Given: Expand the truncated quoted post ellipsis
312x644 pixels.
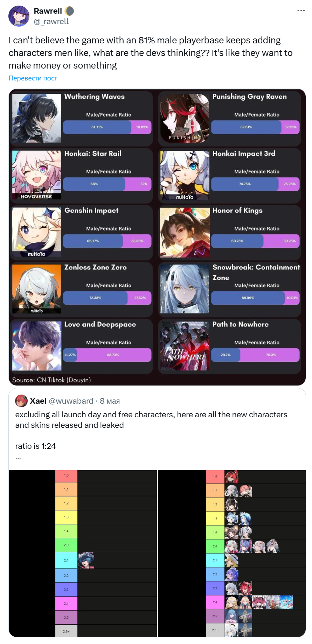Looking at the screenshot, I should 18,457.
